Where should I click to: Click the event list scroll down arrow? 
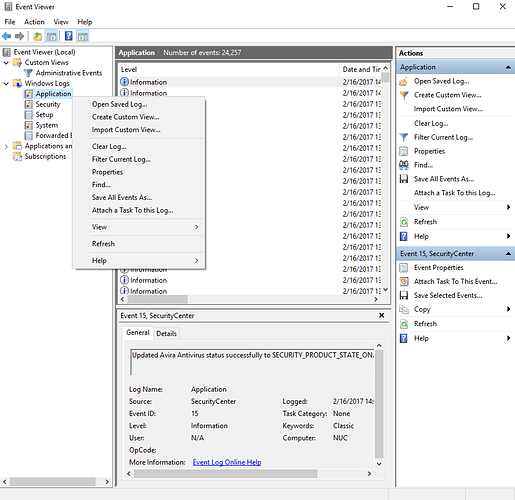click(x=386, y=290)
